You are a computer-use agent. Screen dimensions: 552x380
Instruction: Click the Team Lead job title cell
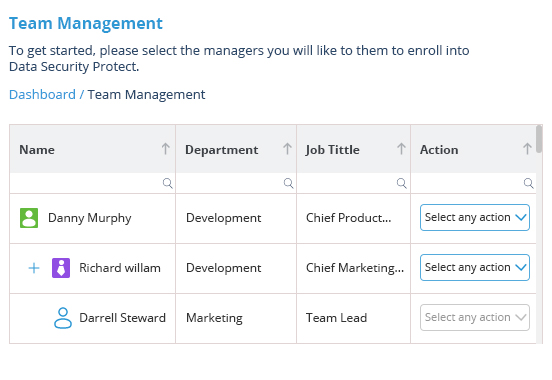tap(353, 318)
